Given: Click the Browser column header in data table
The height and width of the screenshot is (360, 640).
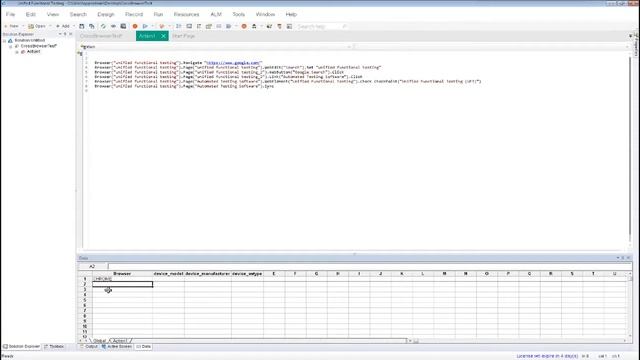Looking at the screenshot, I should (122, 273).
